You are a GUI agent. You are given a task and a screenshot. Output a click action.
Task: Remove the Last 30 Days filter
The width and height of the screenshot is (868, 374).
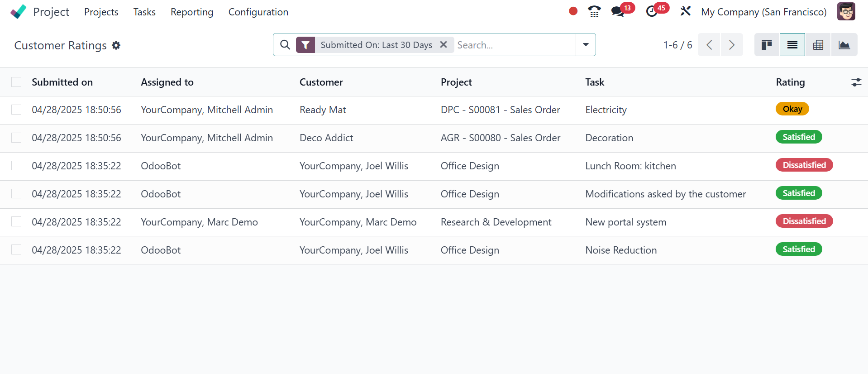[x=444, y=44]
